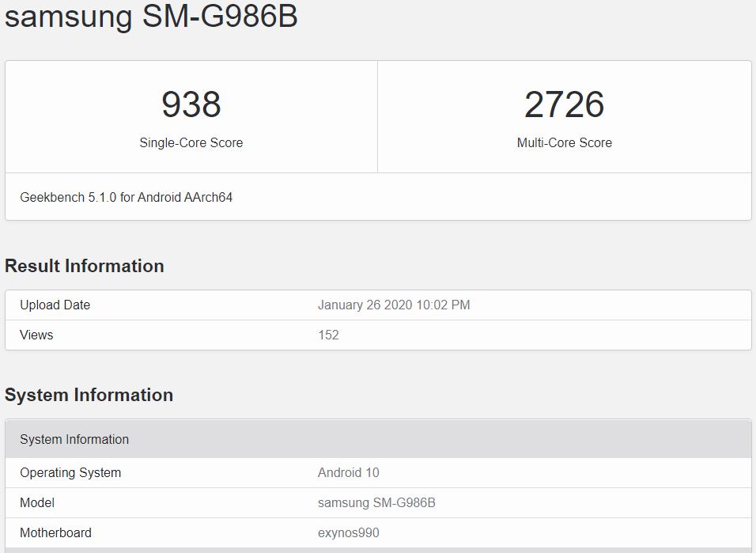The width and height of the screenshot is (756, 553).
Task: Click Geekbench 5.1.0 for Android AArch64 text
Action: coord(127,197)
